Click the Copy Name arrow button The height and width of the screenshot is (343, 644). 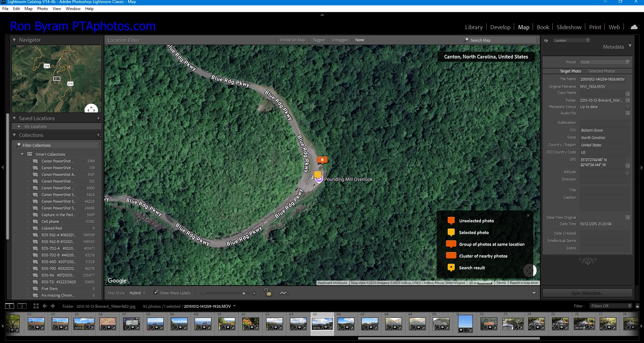coord(628,94)
